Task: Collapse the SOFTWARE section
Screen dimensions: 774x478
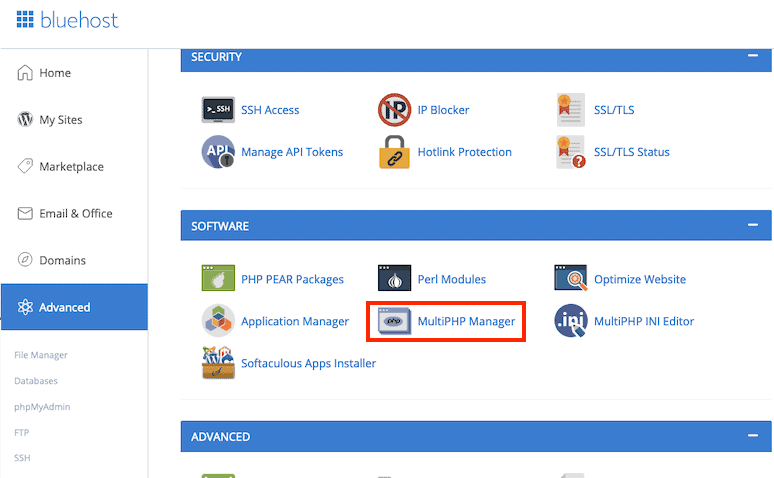Action: pos(752,225)
